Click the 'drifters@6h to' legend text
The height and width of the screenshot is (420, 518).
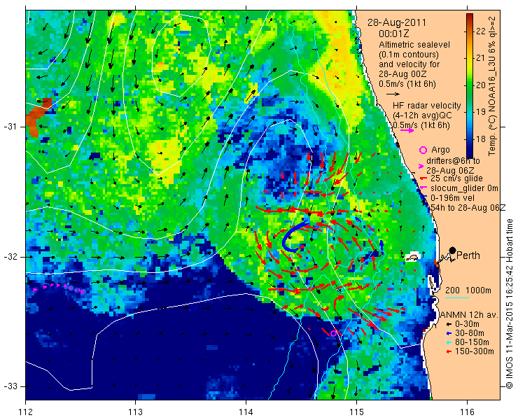tap(454, 161)
